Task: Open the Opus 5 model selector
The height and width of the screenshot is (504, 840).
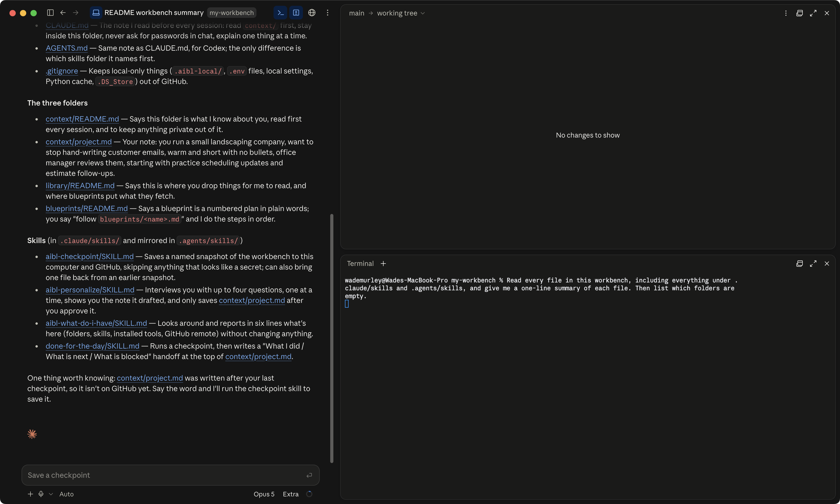Action: (264, 494)
